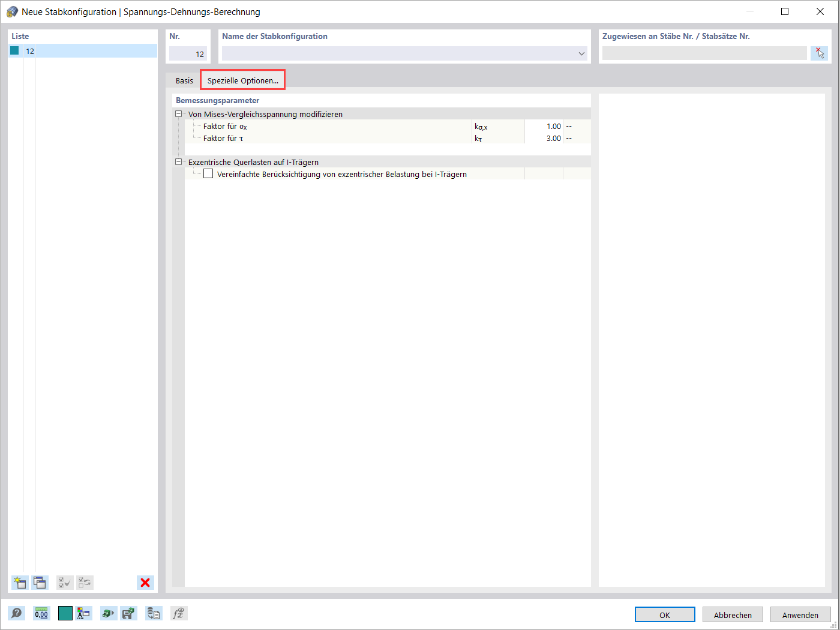Click the Bemessungsparameter heading

[x=217, y=100]
